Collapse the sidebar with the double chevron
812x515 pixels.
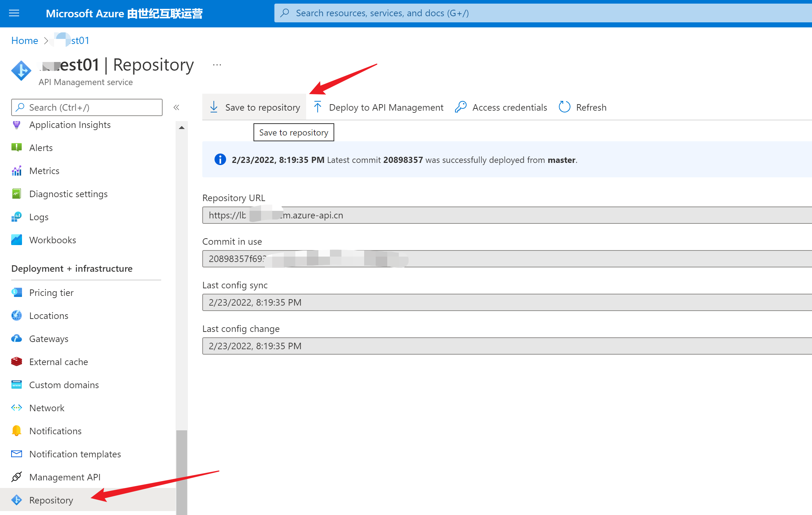(x=176, y=107)
